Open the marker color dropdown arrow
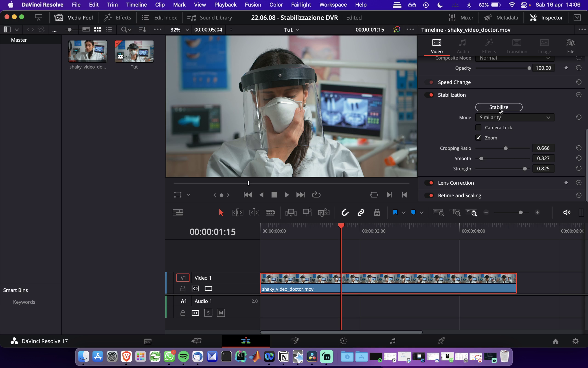Image resolution: width=588 pixels, height=368 pixels. pyautogui.click(x=421, y=213)
